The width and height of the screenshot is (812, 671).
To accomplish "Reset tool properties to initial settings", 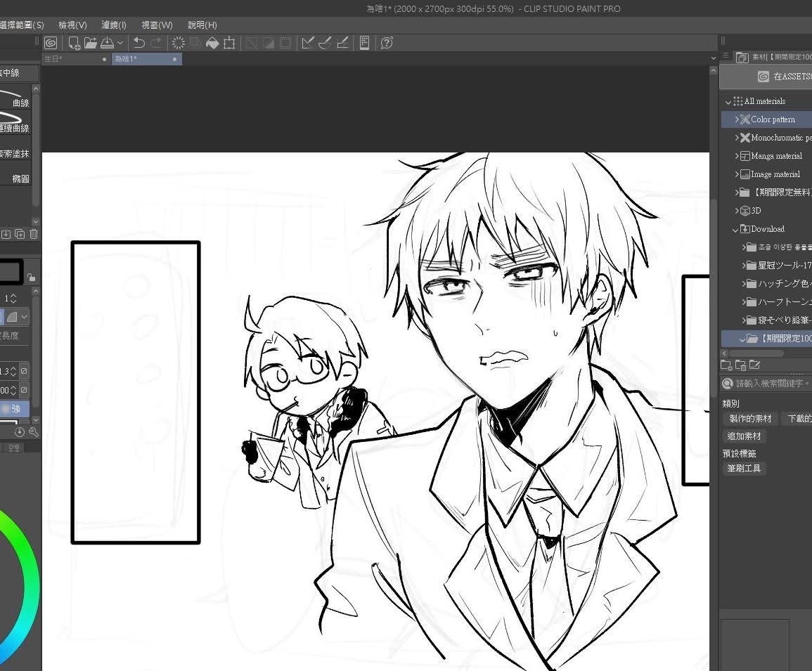I will [x=20, y=432].
